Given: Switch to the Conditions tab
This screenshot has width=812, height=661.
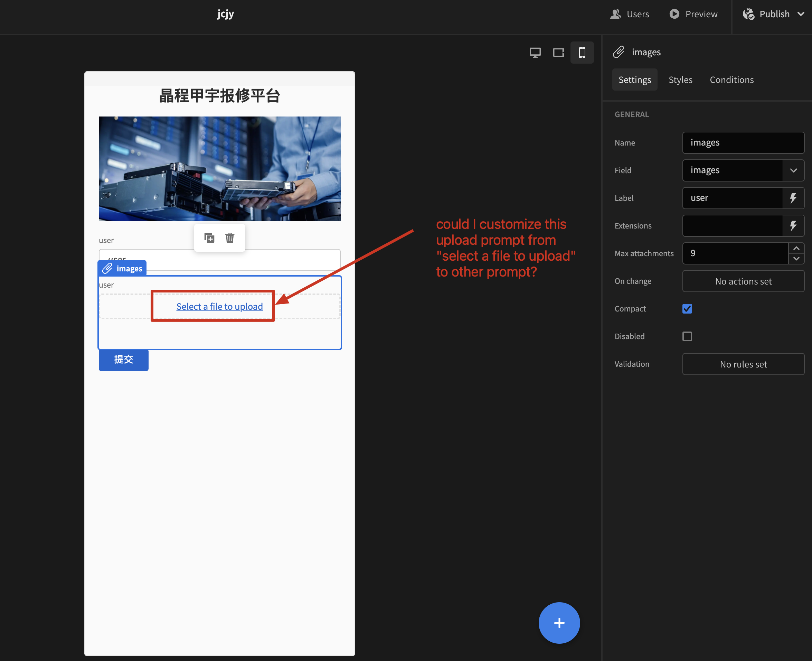Looking at the screenshot, I should tap(731, 79).
